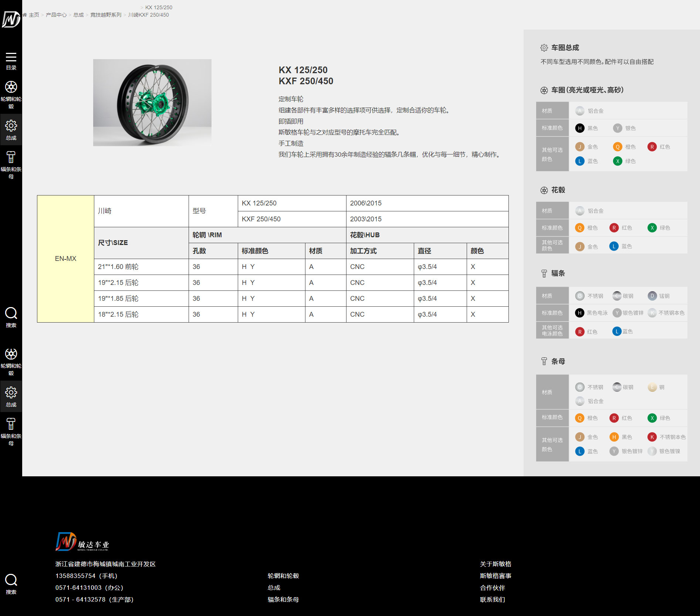Open footer link 轮辋和轮毂
Image resolution: width=700 pixels, height=616 pixels.
coord(283,576)
